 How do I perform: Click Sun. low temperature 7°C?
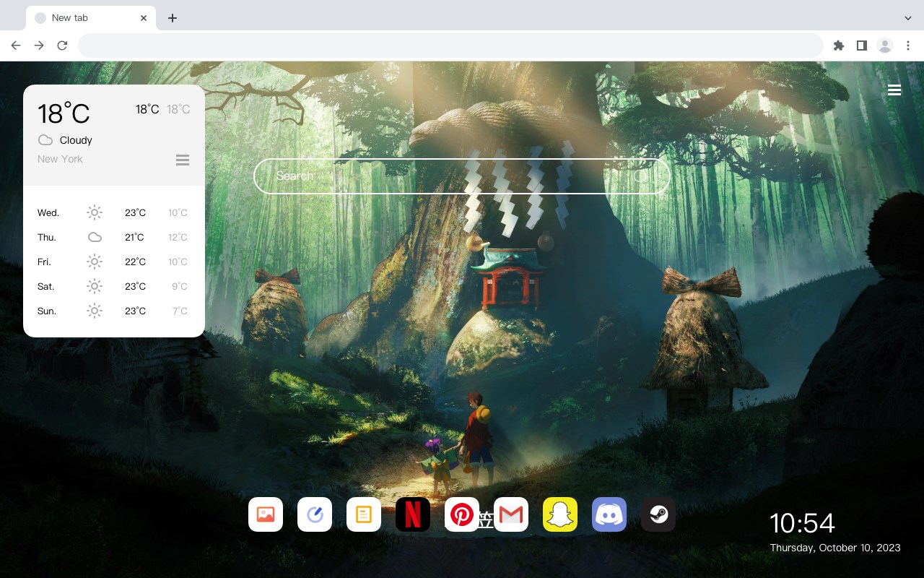180,311
